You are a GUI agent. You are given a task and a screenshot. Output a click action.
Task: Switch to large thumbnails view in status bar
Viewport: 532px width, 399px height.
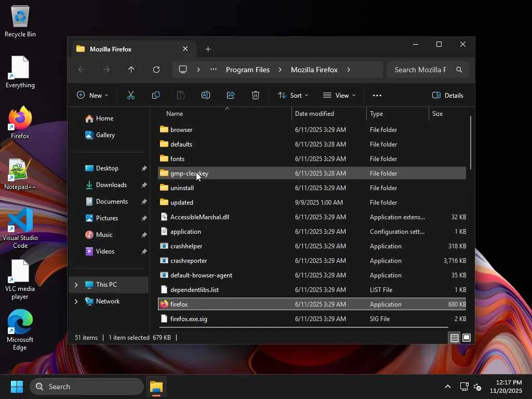[467, 338]
